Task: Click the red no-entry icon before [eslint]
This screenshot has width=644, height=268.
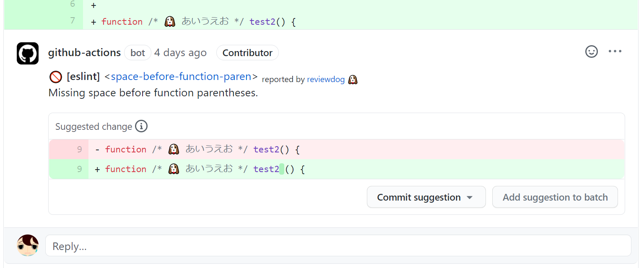Action: (55, 77)
